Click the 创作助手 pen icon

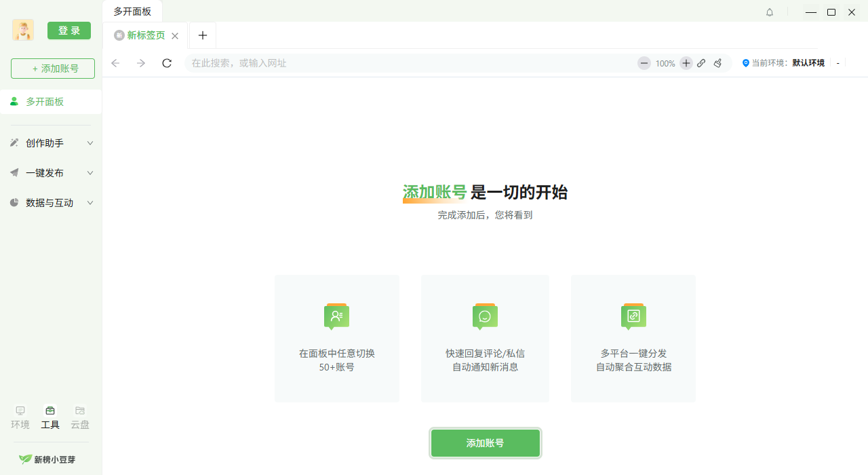(14, 143)
